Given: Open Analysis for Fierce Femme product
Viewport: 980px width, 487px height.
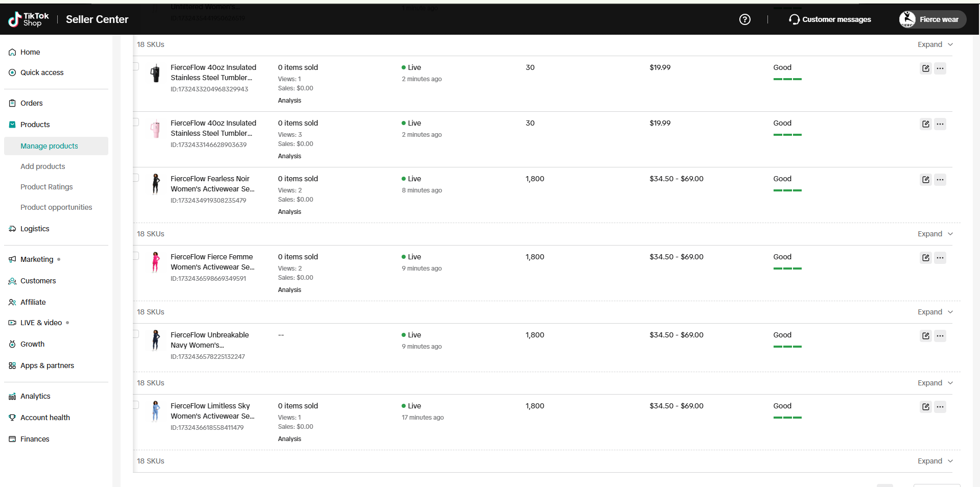Looking at the screenshot, I should tap(290, 290).
